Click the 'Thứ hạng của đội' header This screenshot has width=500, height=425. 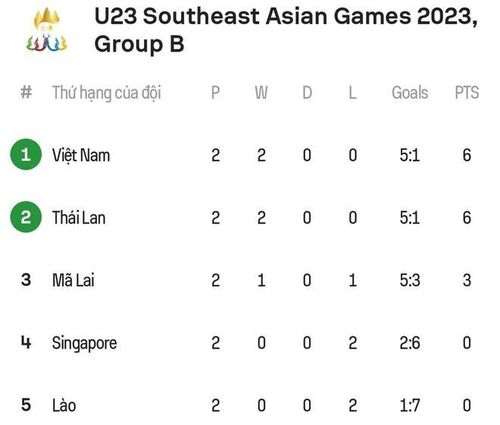106,93
